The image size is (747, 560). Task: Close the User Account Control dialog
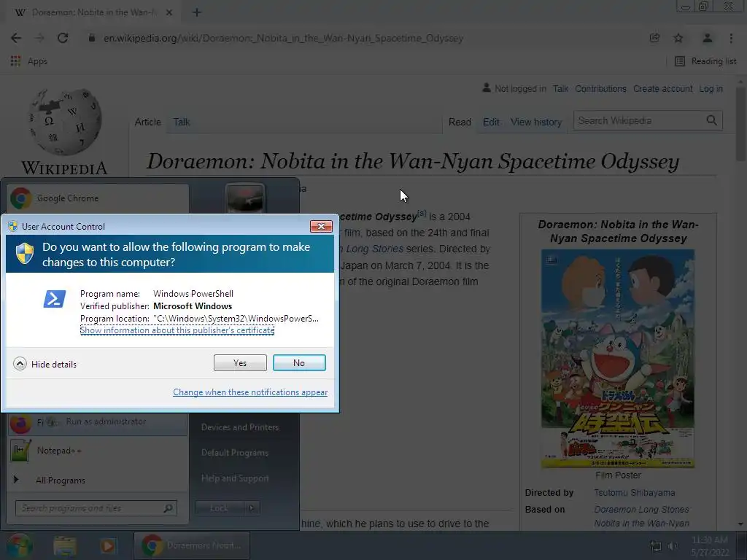click(321, 226)
